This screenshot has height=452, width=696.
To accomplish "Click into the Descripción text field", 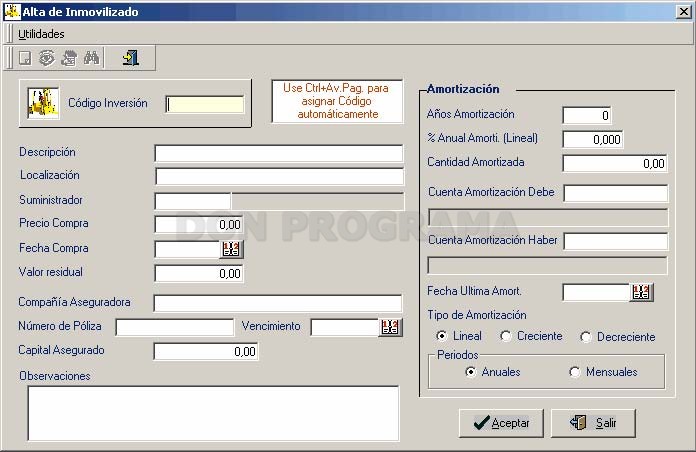I will tap(279, 153).
